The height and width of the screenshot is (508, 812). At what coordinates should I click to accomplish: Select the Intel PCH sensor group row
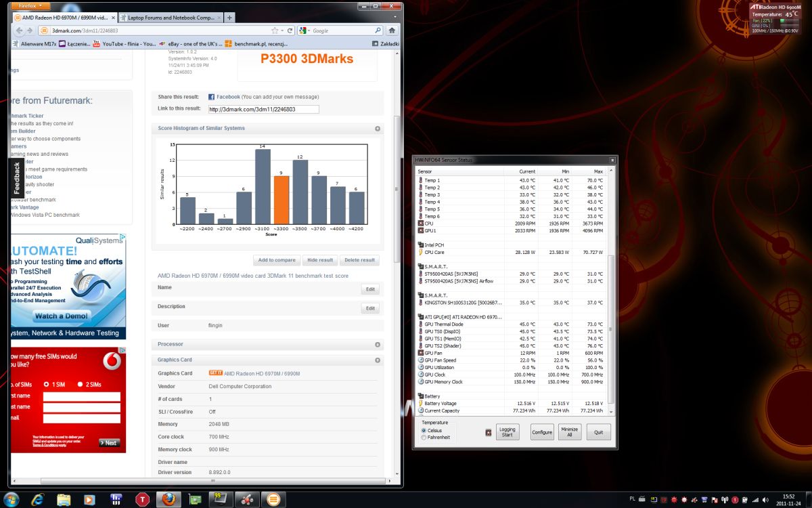point(512,245)
